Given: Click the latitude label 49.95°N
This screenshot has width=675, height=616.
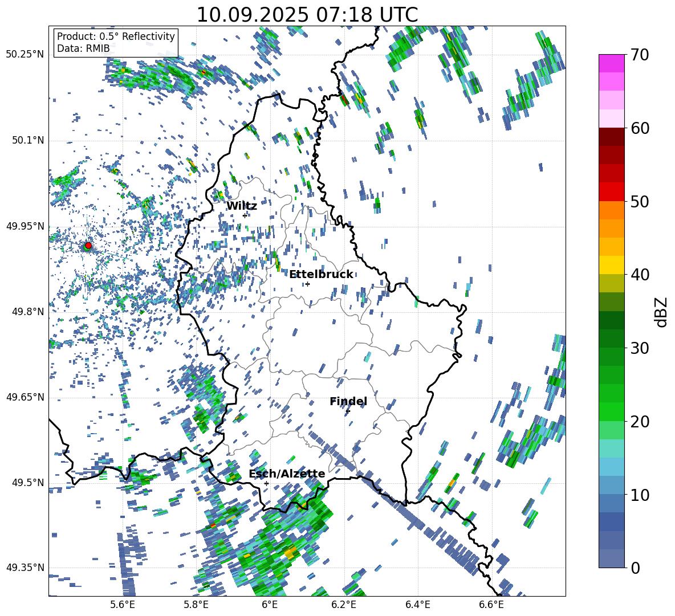Looking at the screenshot, I should tap(25, 226).
